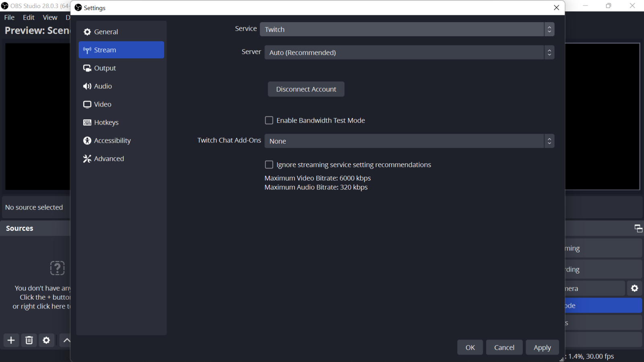Click Apply in Settings dialog
Screen dimensions: 644x362
(542, 348)
